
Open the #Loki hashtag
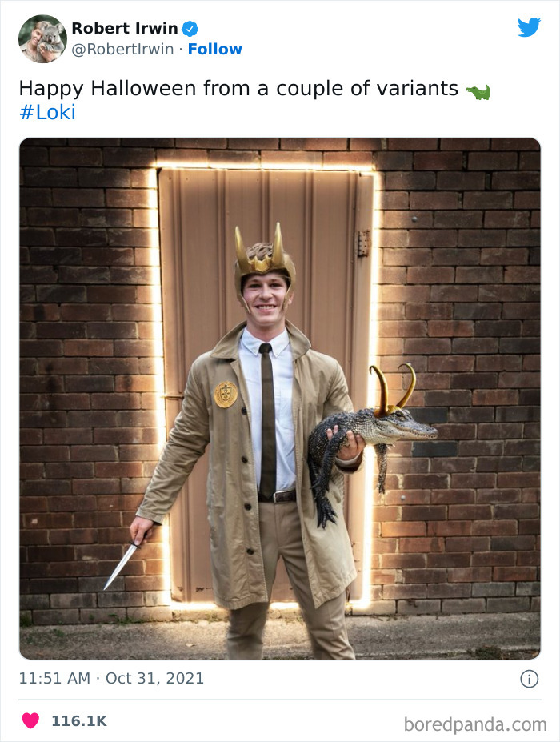click(46, 113)
